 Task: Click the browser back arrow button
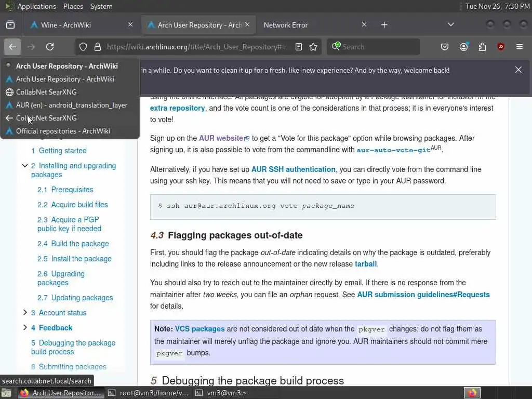point(12,47)
